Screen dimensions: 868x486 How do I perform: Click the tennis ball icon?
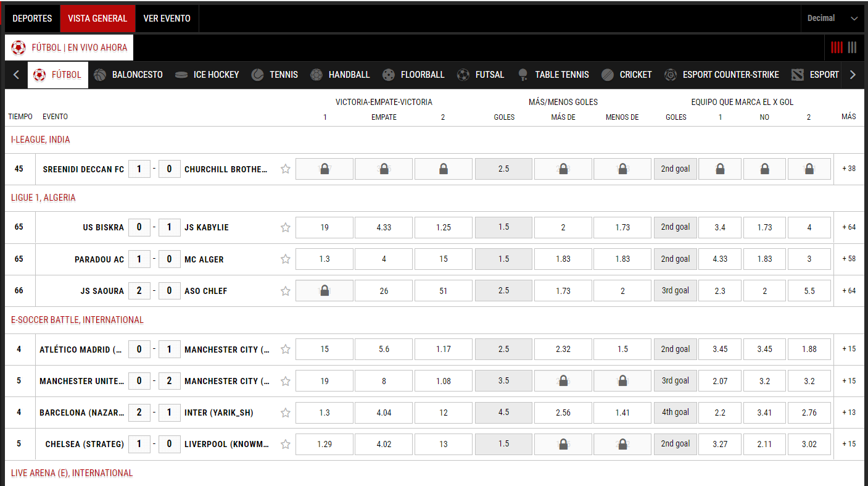(258, 75)
